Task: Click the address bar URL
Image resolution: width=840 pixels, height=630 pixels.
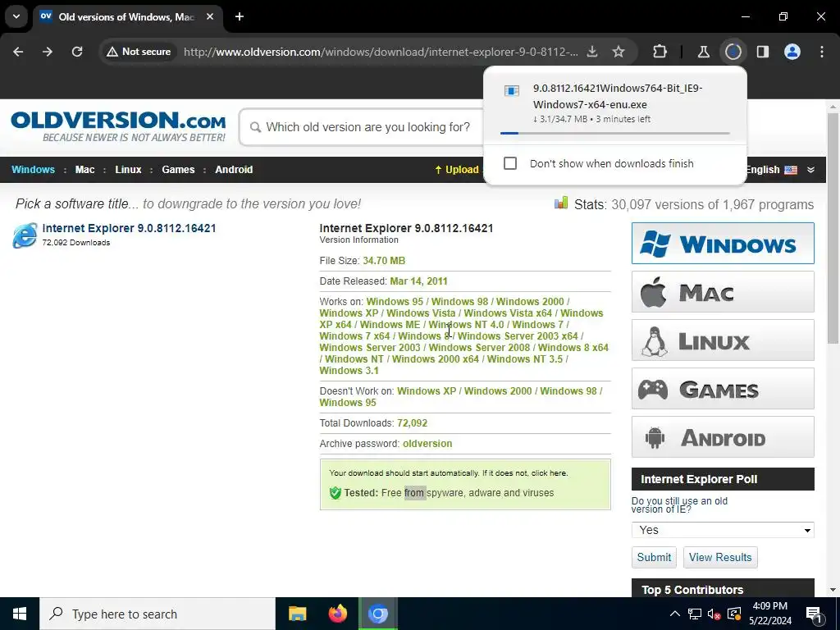Action: (x=381, y=52)
